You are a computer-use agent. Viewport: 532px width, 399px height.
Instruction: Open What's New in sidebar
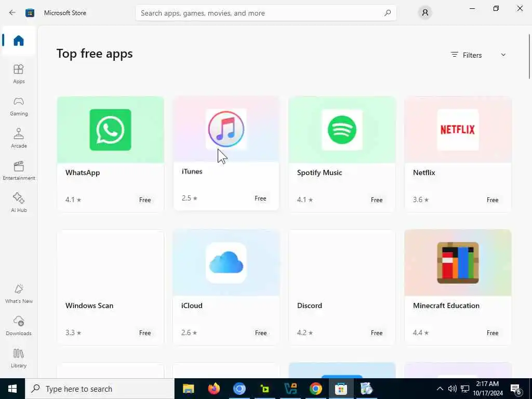click(x=19, y=294)
